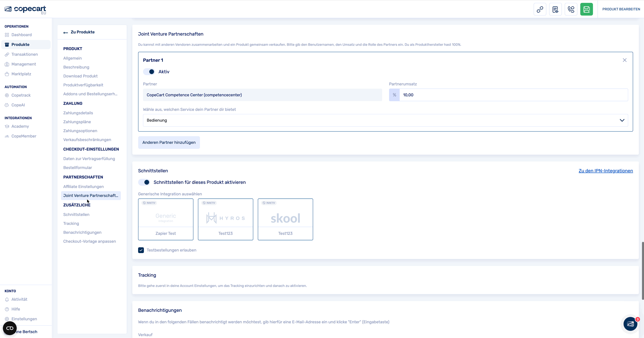Image resolution: width=644 pixels, height=338 pixels.
Task: Go to Affiliate Einstellungen section
Action: click(83, 187)
